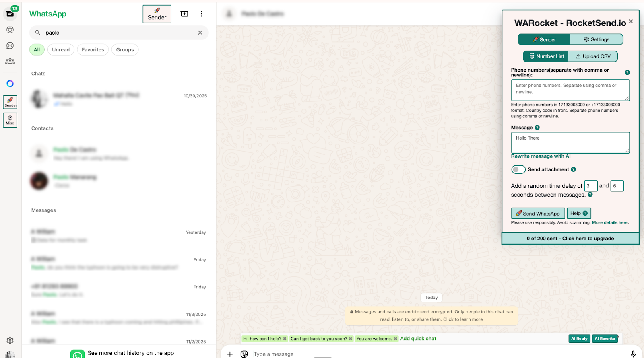The image size is (644, 358).
Task: Remove 'Can I get back to you soon?' chip
Action: point(351,339)
